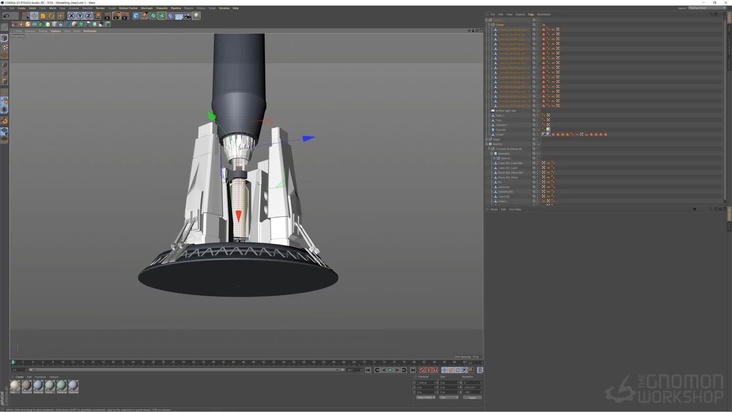The height and width of the screenshot is (412, 732).
Task: Open the Edit Render Settings icon
Action: click(x=125, y=16)
